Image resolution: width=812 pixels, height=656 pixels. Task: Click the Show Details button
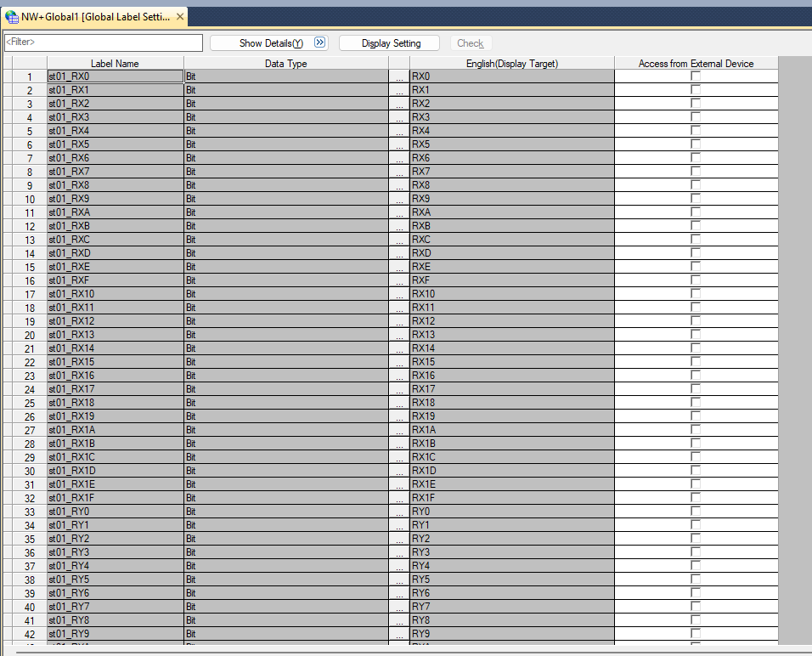(x=270, y=42)
